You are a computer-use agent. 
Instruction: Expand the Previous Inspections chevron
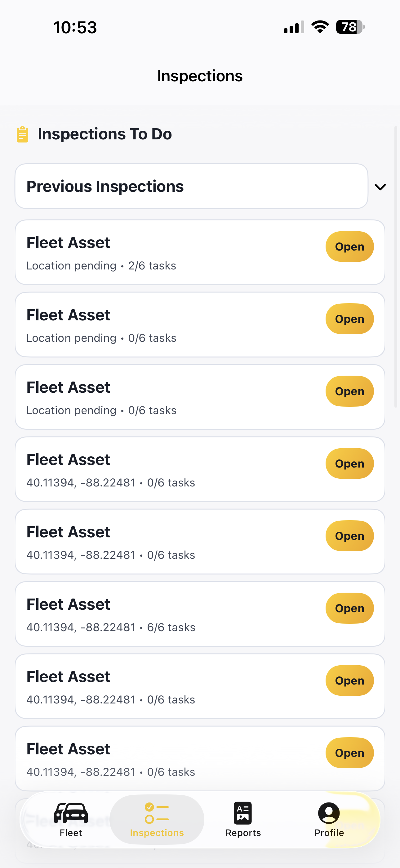(x=380, y=187)
